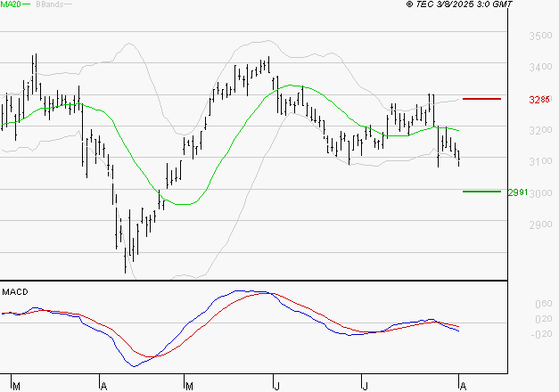559x392 pixels.
Task: Click the first A month axis label
Action: click(x=103, y=386)
